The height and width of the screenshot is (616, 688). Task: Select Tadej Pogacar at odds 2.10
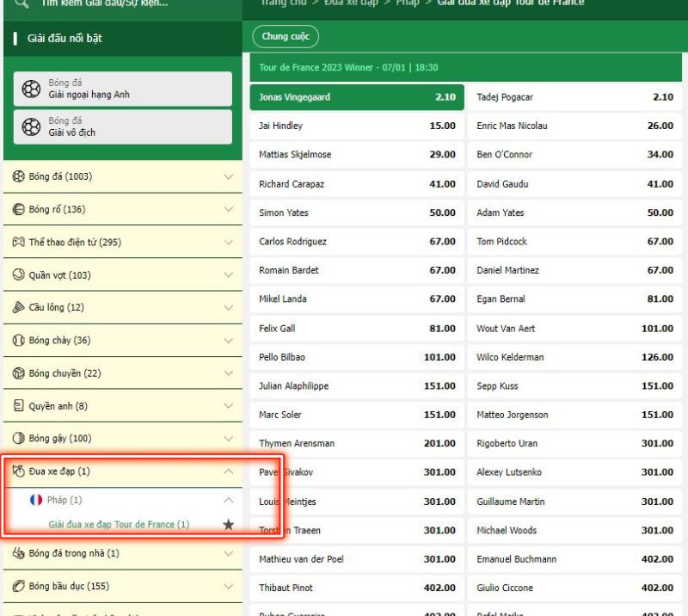574,97
